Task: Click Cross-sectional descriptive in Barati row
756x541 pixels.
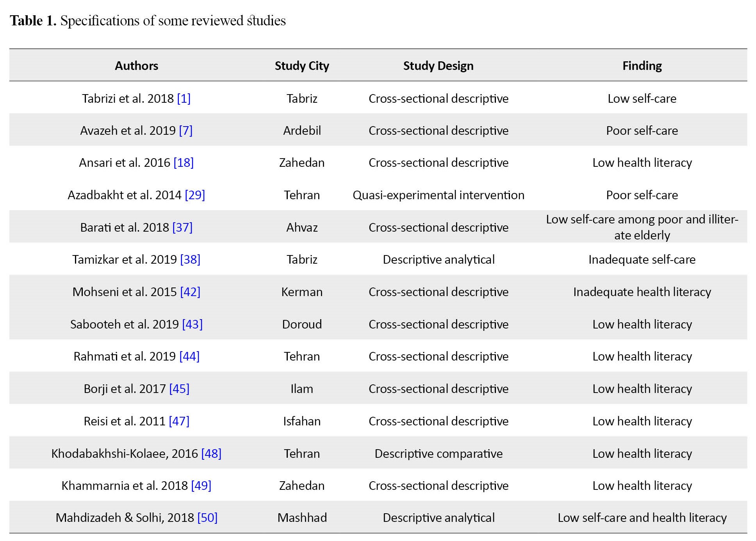Action: pos(439,227)
